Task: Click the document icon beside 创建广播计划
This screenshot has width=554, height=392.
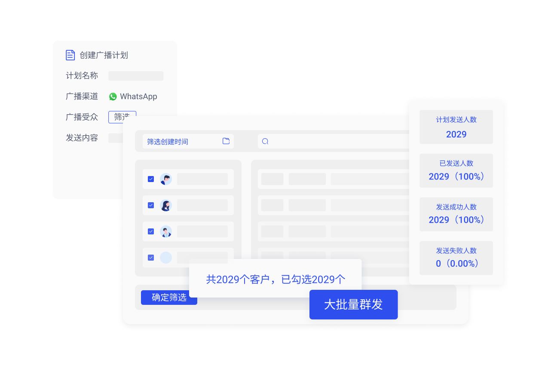Action: (70, 55)
